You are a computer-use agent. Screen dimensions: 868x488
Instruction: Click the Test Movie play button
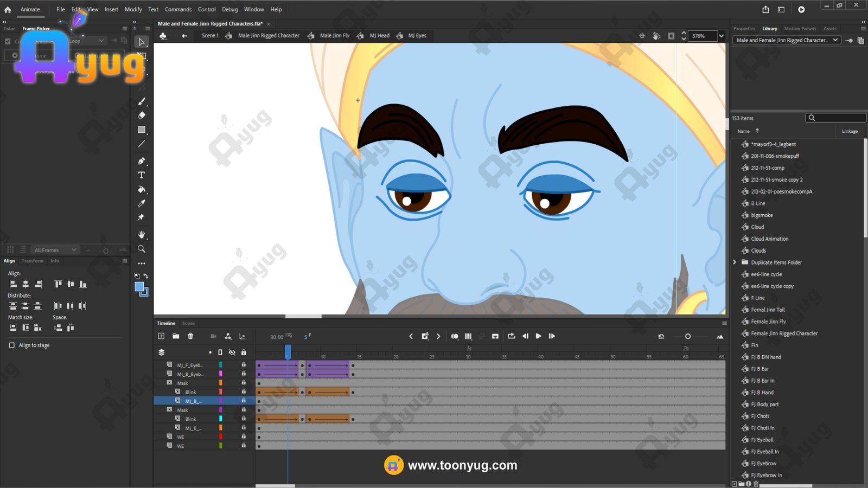pyautogui.click(x=801, y=9)
